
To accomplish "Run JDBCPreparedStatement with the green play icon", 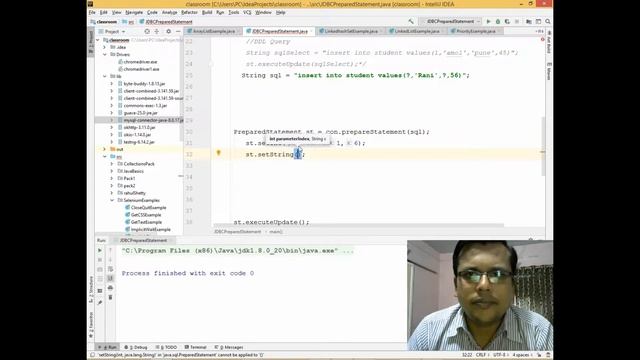I will pyautogui.click(x=488, y=22).
